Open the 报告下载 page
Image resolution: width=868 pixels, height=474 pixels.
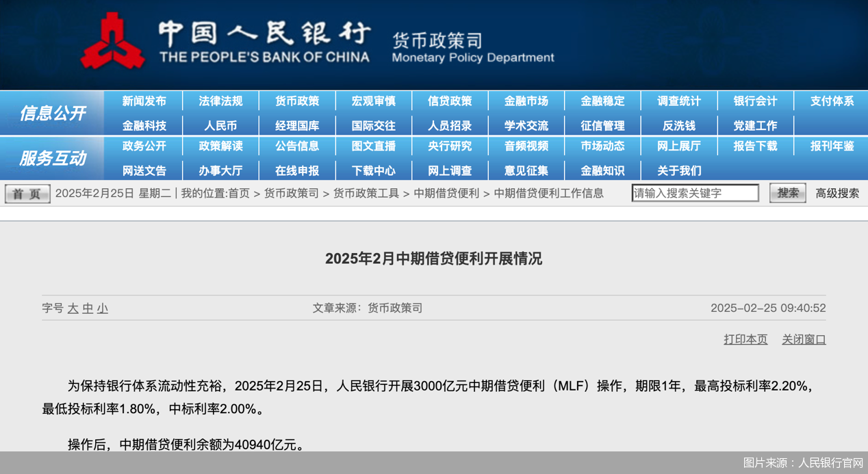754,146
